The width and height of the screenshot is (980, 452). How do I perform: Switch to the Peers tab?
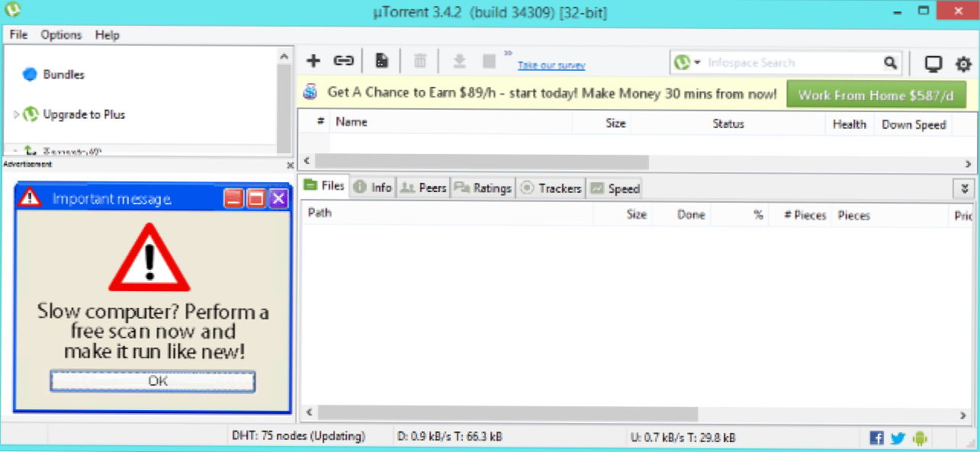click(x=424, y=188)
